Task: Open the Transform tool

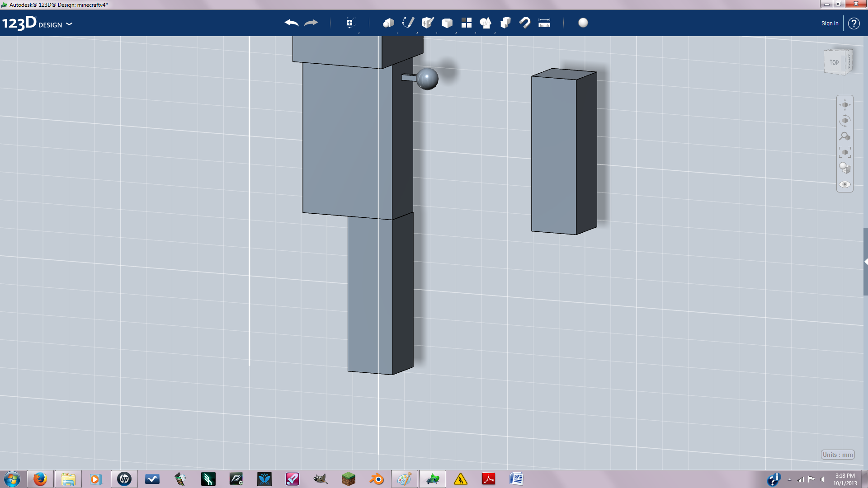Action: [350, 23]
